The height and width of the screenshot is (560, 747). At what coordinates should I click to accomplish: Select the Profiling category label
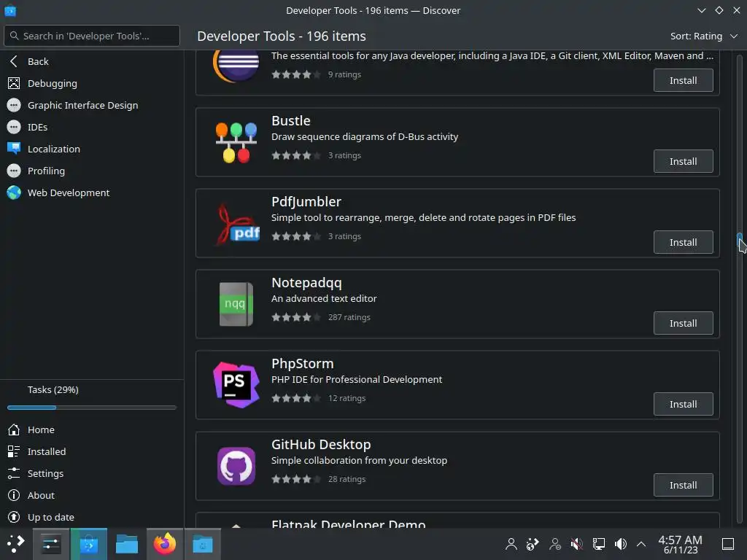46,171
